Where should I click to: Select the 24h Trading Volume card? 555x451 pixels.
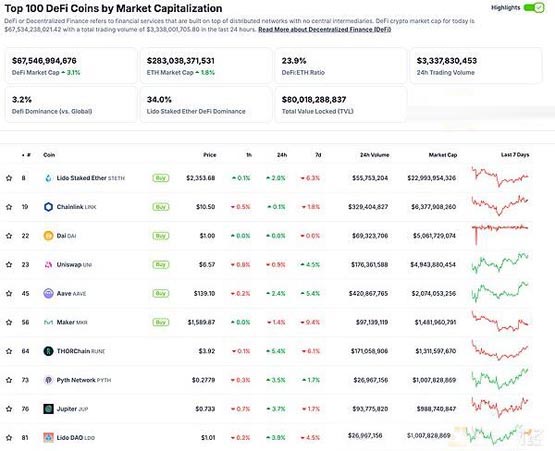coord(476,66)
